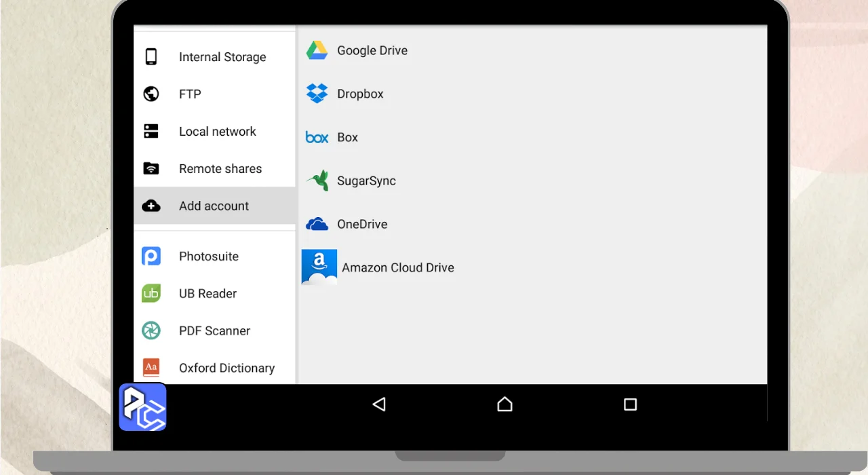Screen dimensions: 868x475
Task: Tap the blue box logo
Action: coord(317,137)
